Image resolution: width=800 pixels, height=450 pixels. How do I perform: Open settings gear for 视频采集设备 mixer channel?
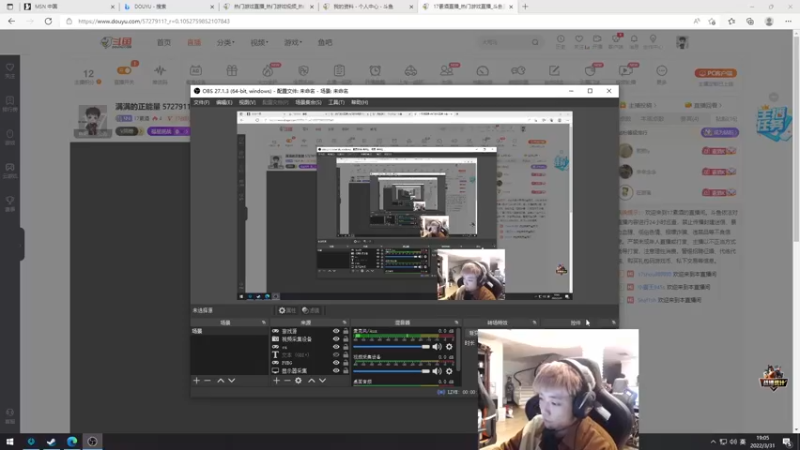449,371
